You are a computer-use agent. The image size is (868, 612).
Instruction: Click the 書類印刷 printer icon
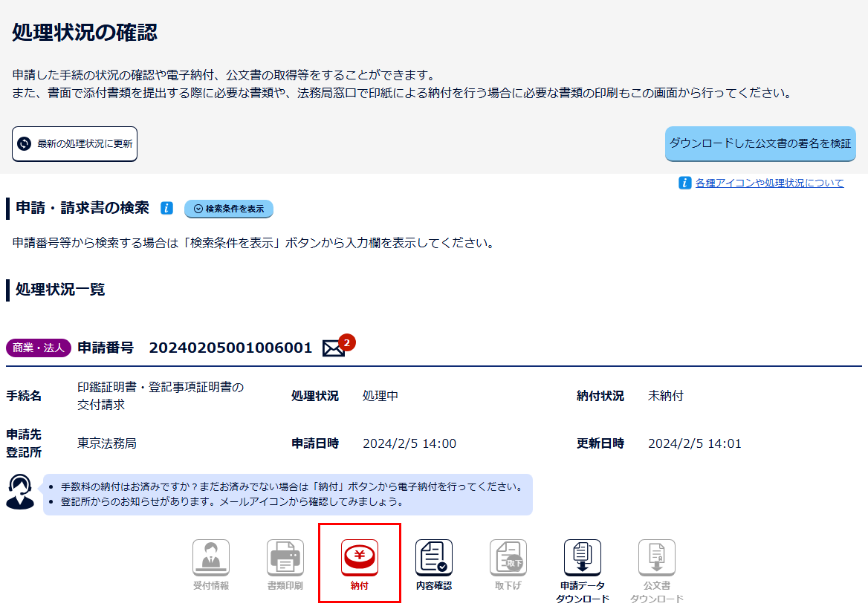[x=285, y=558]
